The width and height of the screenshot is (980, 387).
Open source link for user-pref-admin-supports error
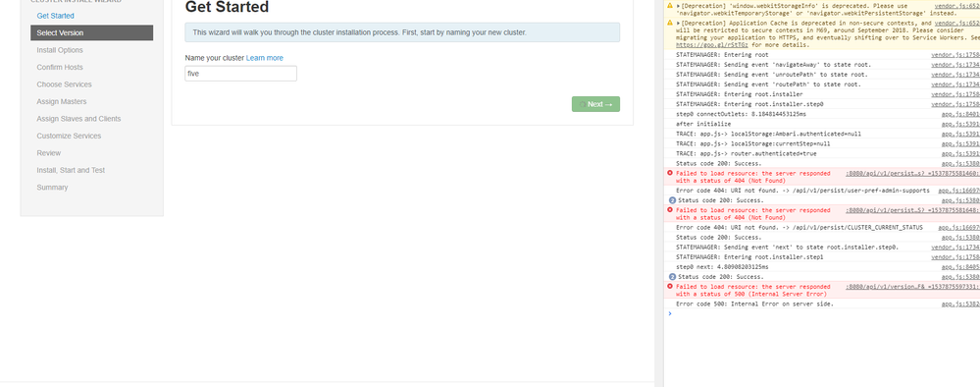(959, 191)
